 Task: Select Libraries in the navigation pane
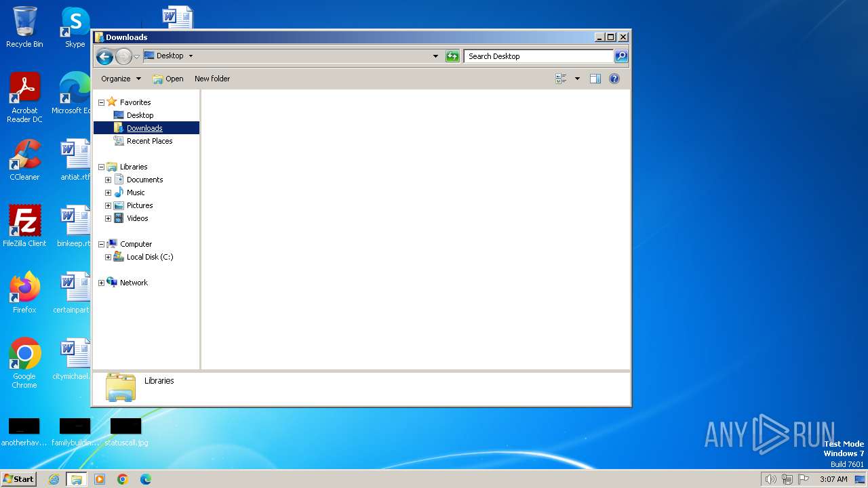(x=134, y=167)
